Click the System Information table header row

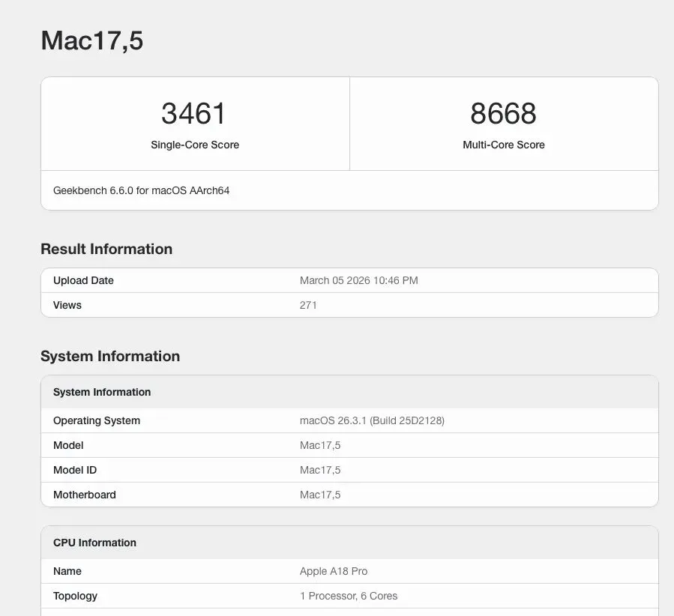pyautogui.click(x=349, y=392)
